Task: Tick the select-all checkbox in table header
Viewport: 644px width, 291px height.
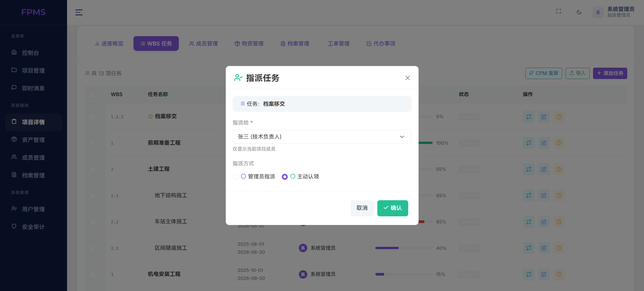Action: (x=93, y=95)
